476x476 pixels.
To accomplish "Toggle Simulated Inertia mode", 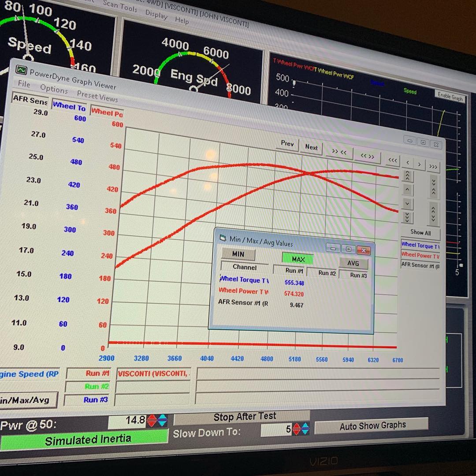I will click(x=88, y=439).
